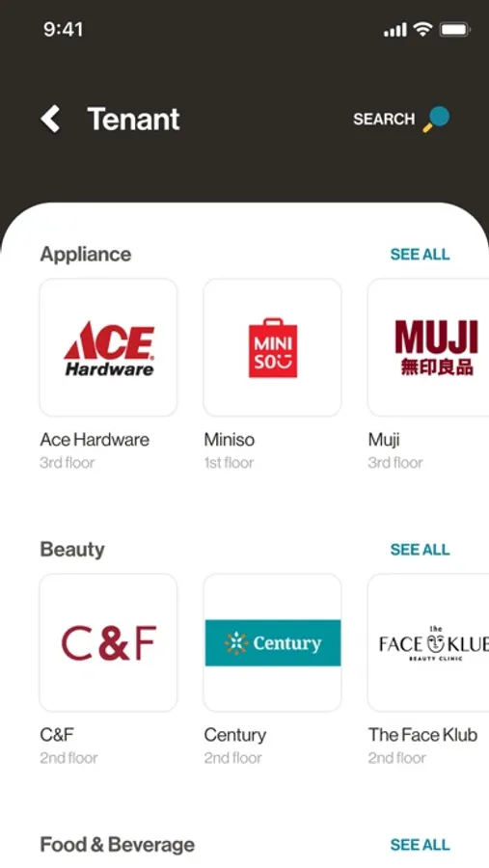Select the Century tenant name text
This screenshot has width=489, height=868.
tap(235, 735)
